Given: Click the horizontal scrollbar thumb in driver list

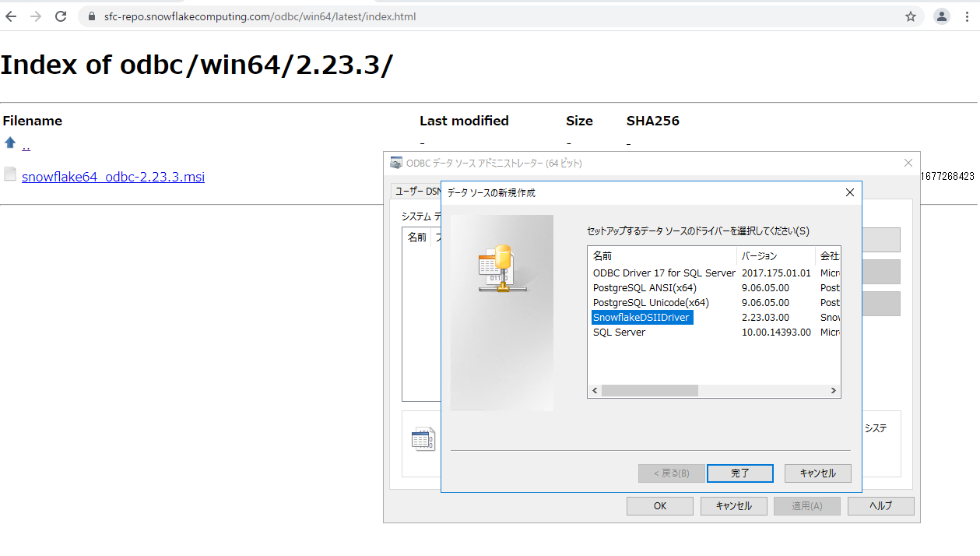Looking at the screenshot, I should tap(650, 391).
